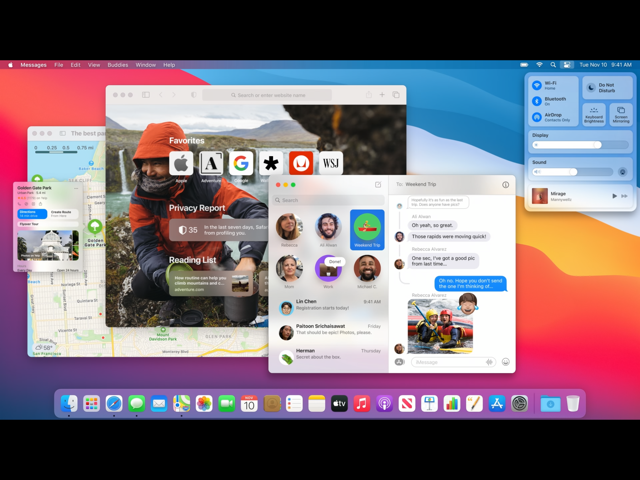Skip forward on Mirage track

pos(624,196)
